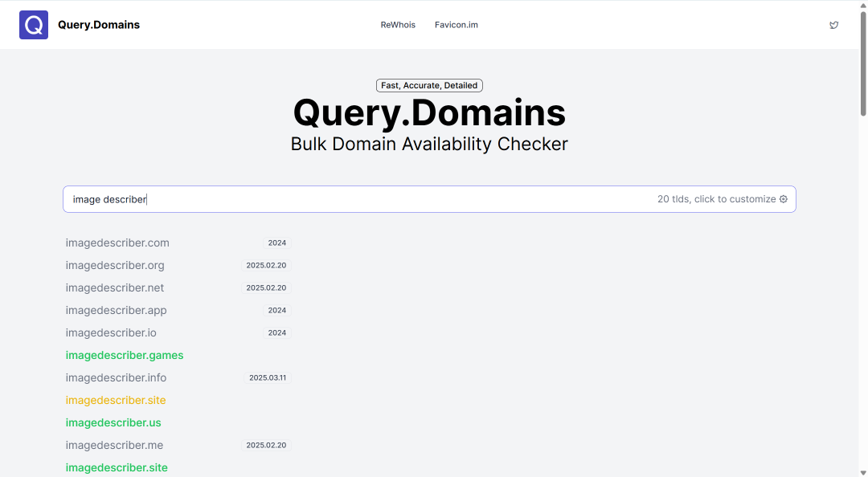Open yellow imagedescriber.site domain

point(116,400)
